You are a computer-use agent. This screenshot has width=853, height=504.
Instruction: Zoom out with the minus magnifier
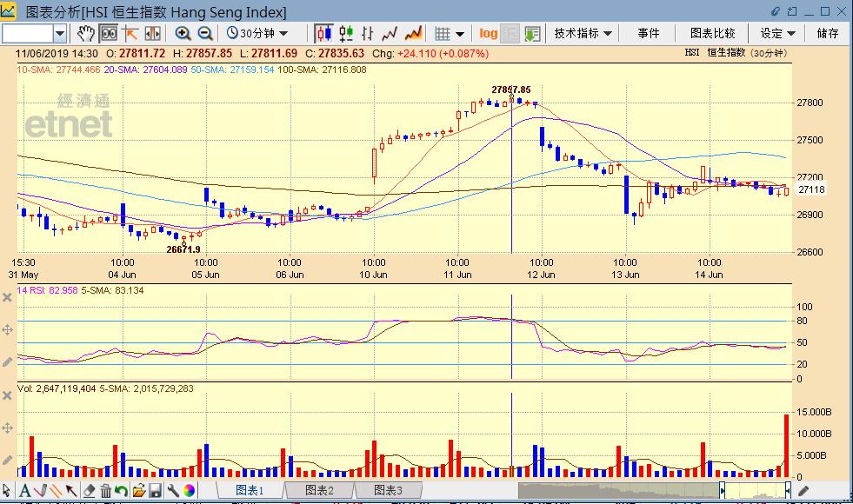(205, 34)
